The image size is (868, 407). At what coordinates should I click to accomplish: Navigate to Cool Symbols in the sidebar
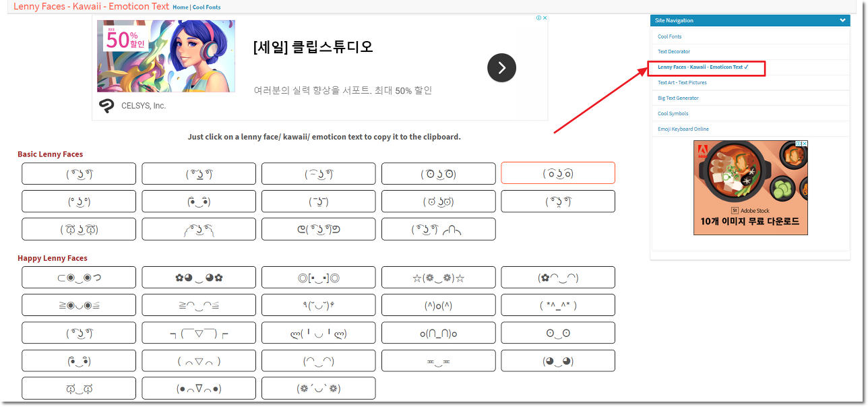click(x=673, y=114)
